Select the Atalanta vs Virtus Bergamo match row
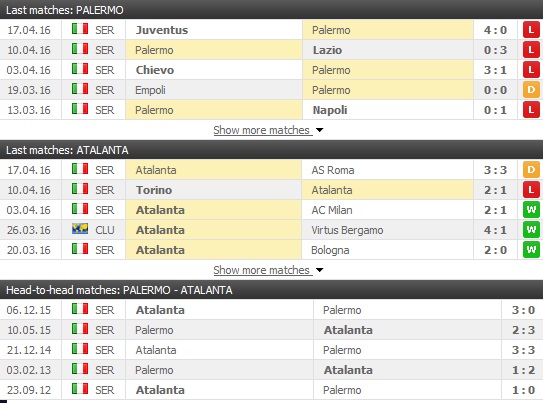 [272, 230]
